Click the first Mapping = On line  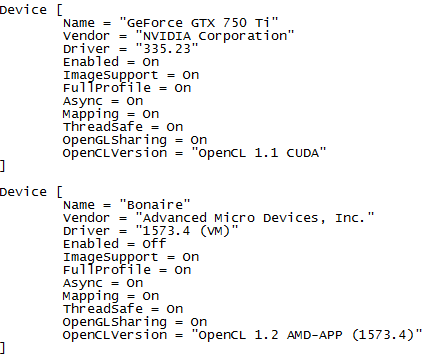[x=111, y=114]
